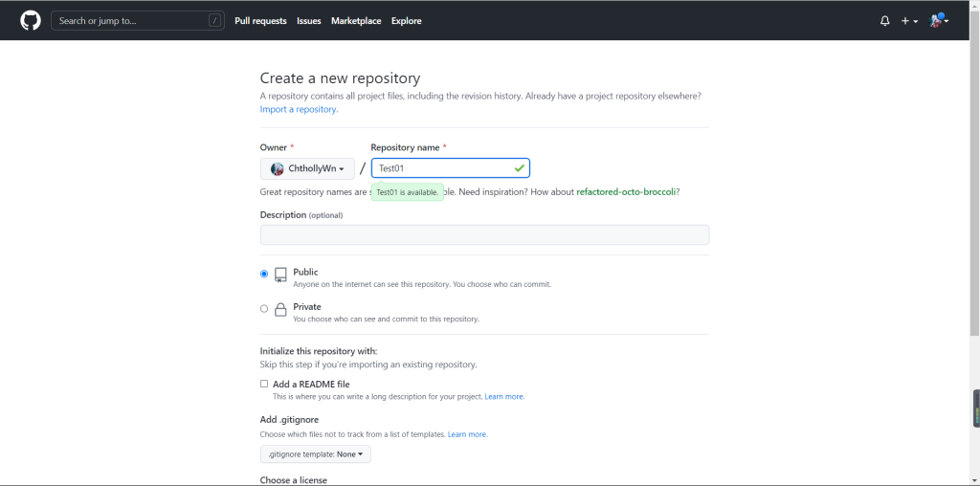Click the GitHub Octocat logo
This screenshot has height=486, width=980.
31,20
